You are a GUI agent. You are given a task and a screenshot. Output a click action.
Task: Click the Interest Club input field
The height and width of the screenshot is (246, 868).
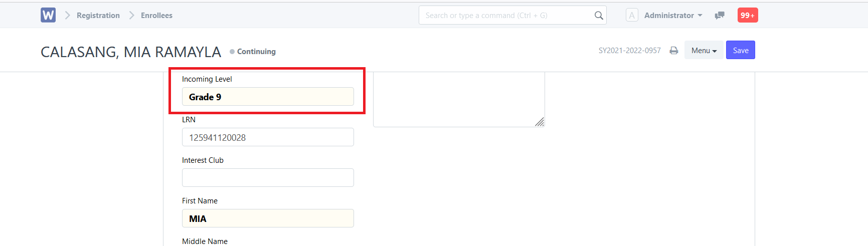(268, 178)
